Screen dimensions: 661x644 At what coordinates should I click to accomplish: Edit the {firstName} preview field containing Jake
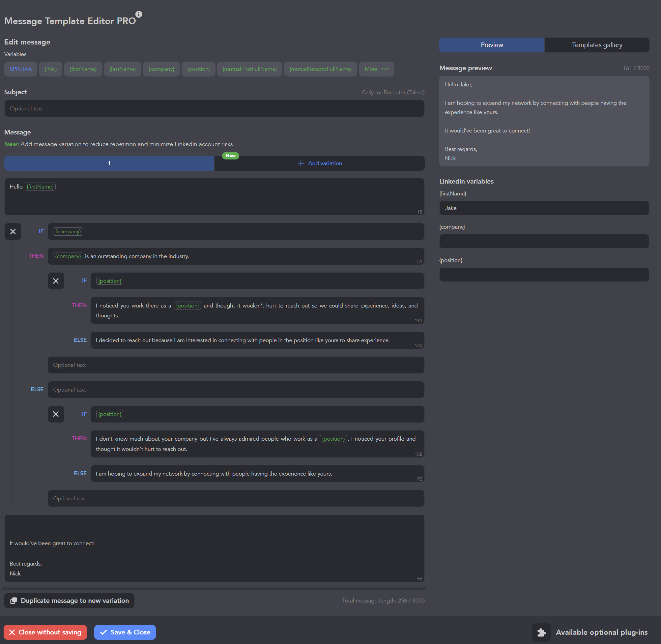click(x=544, y=208)
